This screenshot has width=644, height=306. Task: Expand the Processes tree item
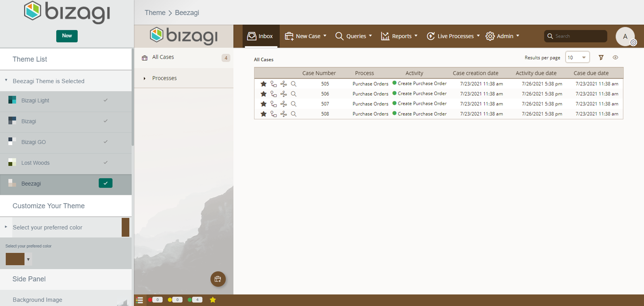click(144, 78)
